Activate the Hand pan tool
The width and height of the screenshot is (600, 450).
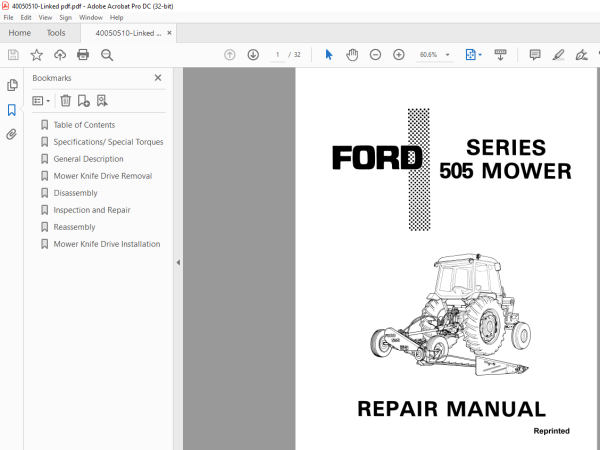click(352, 55)
